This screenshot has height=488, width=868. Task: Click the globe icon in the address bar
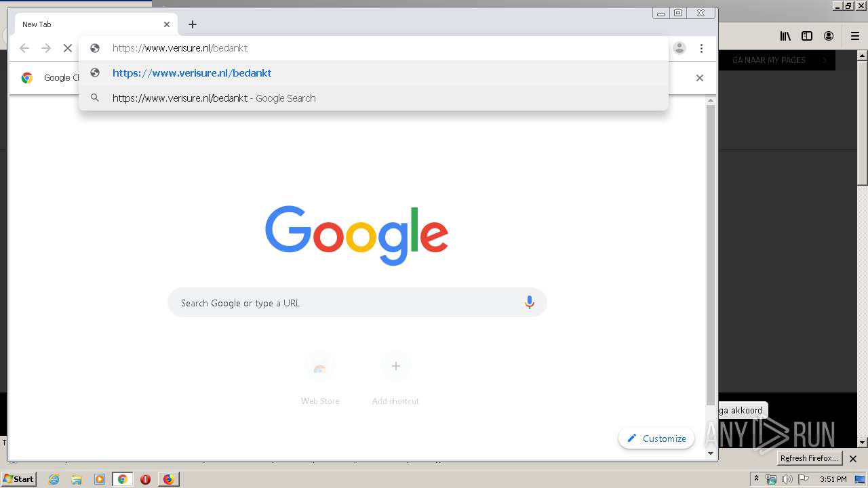click(95, 48)
